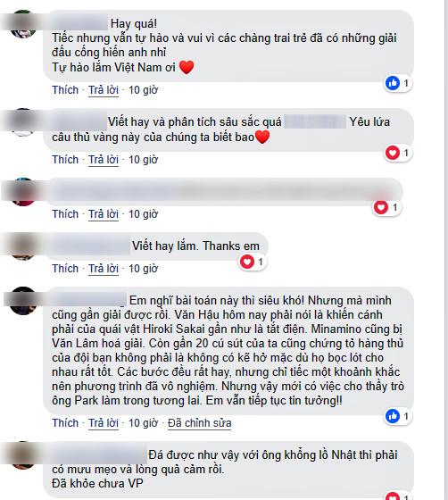Click the like reaction on "Hay quá!" comment
Screen dimensions: 448x500
(393, 83)
